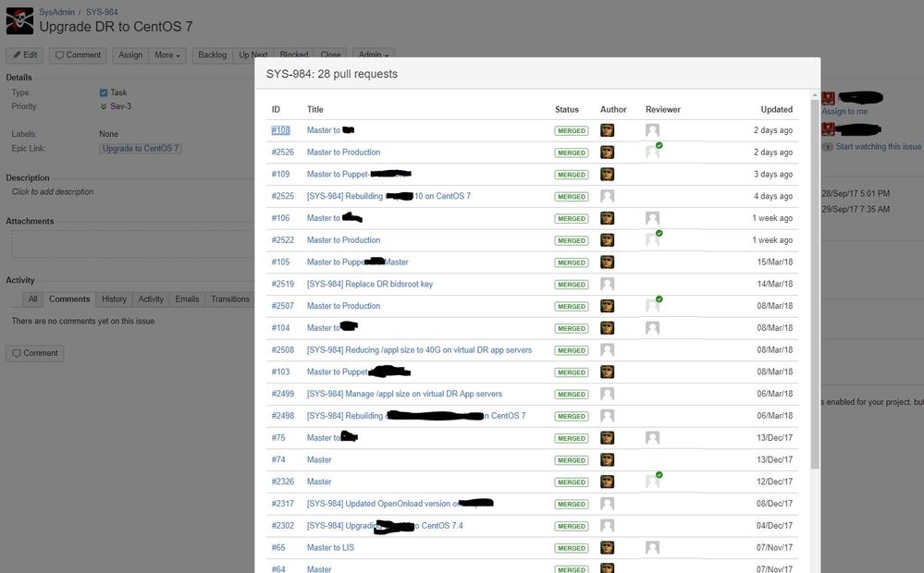Click reviewer avatar in the #65 row

pyautogui.click(x=652, y=548)
